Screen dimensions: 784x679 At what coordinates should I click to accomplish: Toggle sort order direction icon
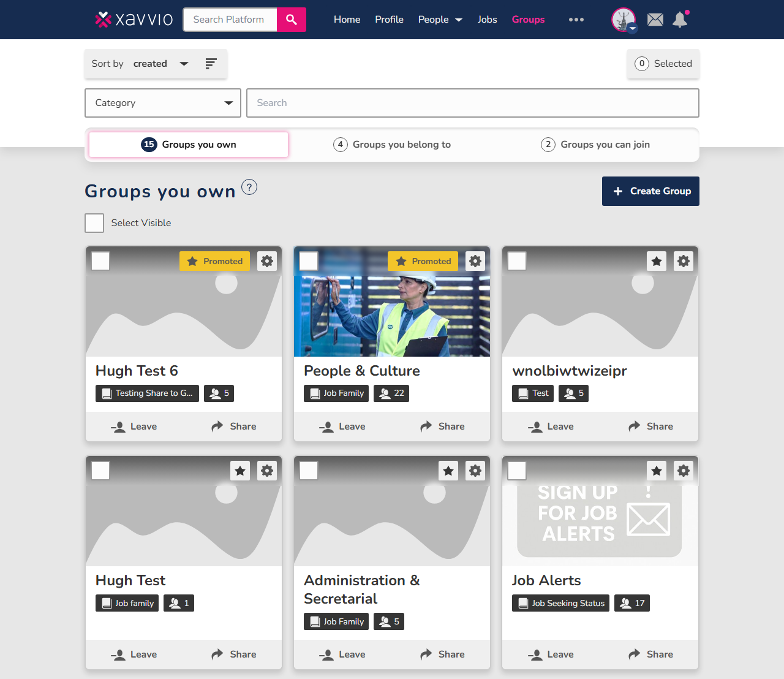pos(211,64)
